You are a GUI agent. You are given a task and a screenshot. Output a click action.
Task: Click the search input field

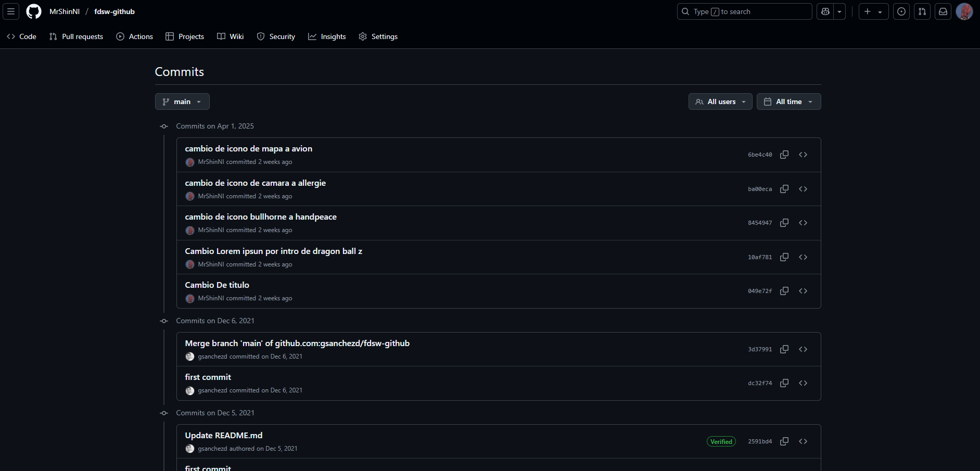744,11
